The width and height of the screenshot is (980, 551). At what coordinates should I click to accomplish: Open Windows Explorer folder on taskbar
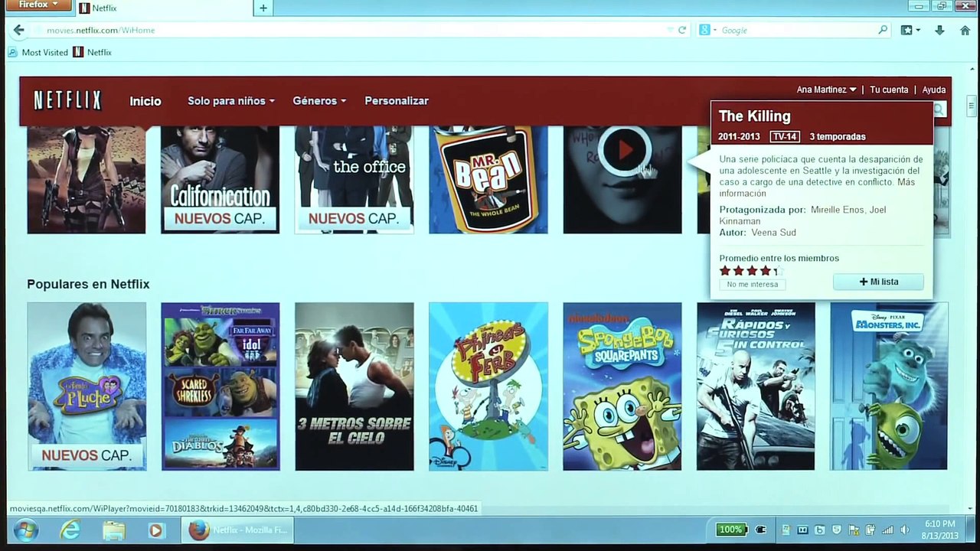[113, 530]
